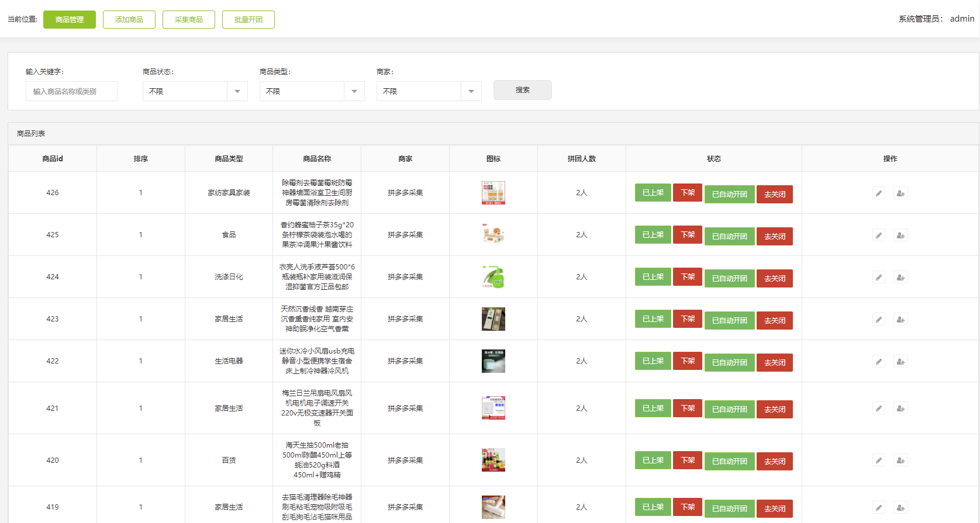
Task: Click the add-user icon for product 421
Action: [x=900, y=408]
